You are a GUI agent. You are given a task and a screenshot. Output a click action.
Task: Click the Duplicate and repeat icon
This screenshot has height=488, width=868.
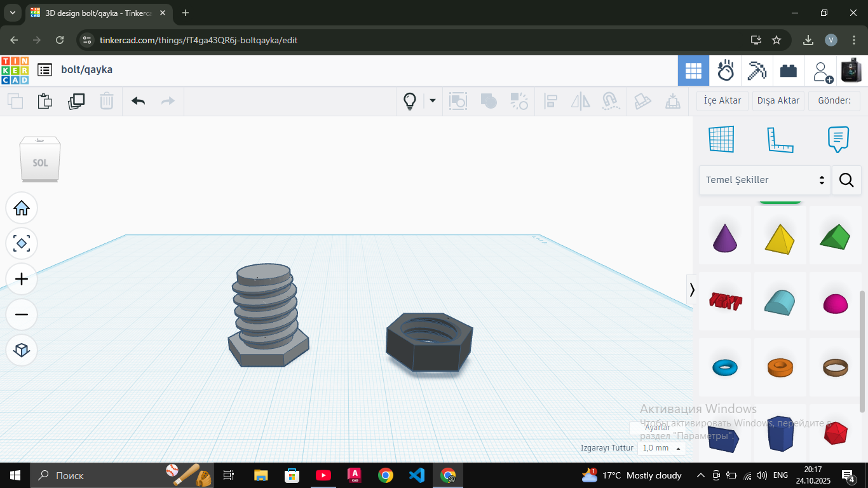point(76,101)
